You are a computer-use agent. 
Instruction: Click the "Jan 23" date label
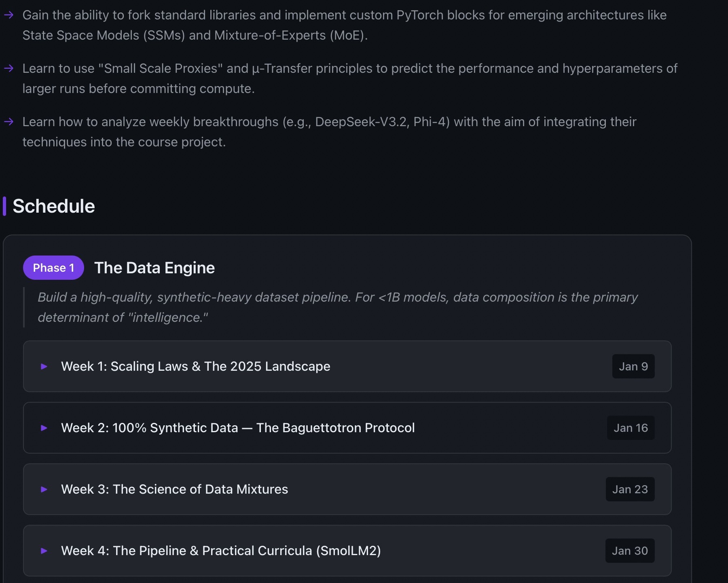[630, 489]
